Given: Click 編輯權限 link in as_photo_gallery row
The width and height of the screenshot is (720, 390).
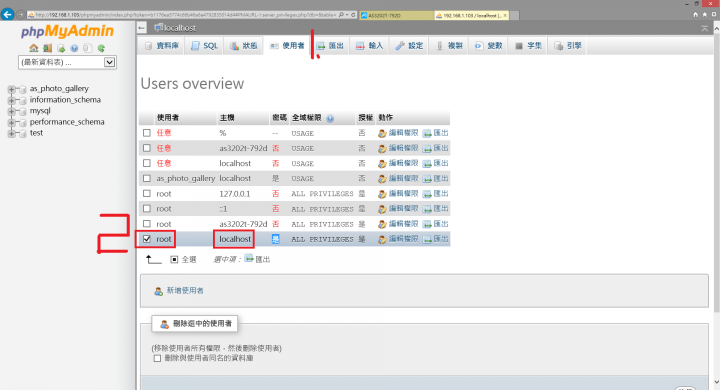Looking at the screenshot, I should [404, 178].
